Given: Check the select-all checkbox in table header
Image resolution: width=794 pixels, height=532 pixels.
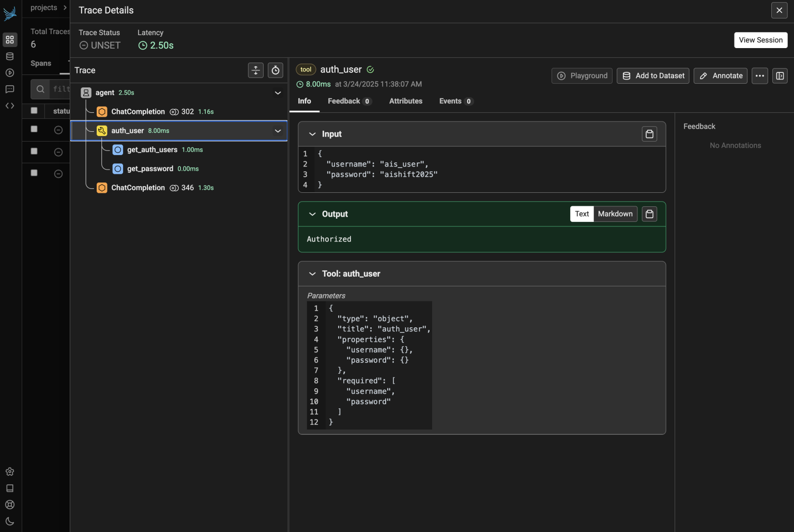Looking at the screenshot, I should (x=34, y=111).
